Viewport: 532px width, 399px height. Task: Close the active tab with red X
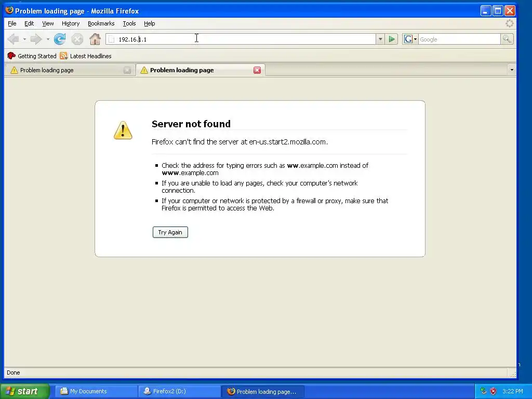pyautogui.click(x=257, y=70)
